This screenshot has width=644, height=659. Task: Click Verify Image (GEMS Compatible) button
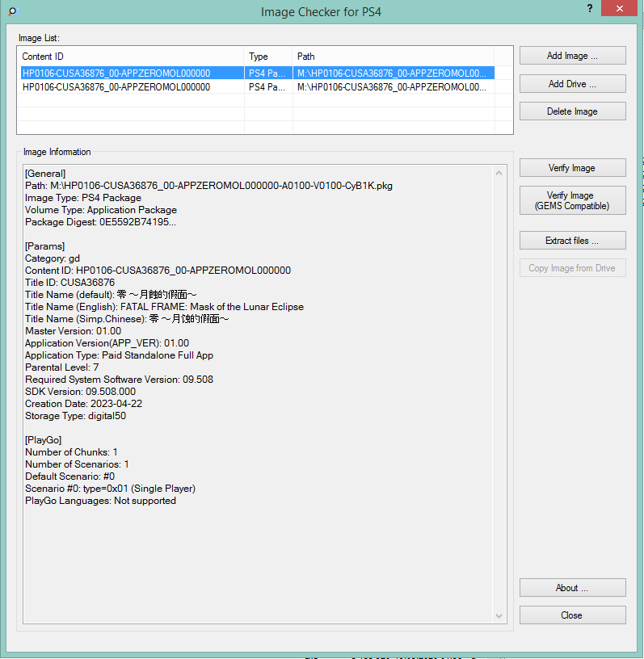click(x=573, y=200)
